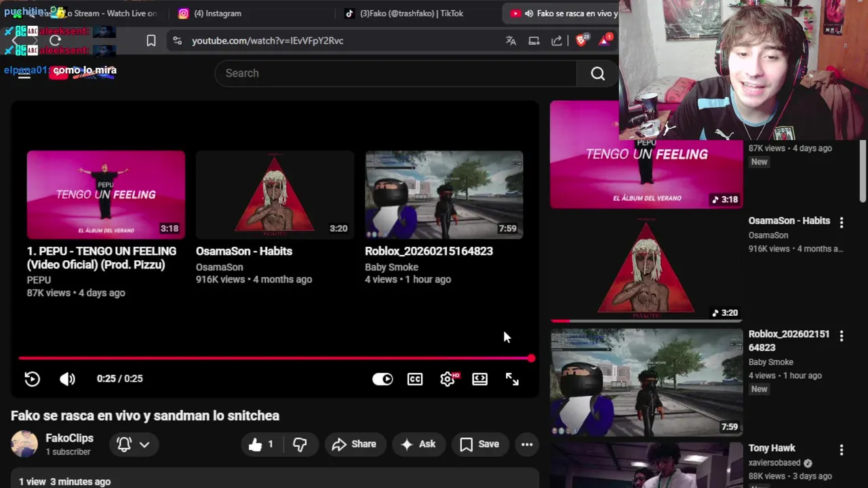Open FakoClips channel avatar

pos(24,444)
